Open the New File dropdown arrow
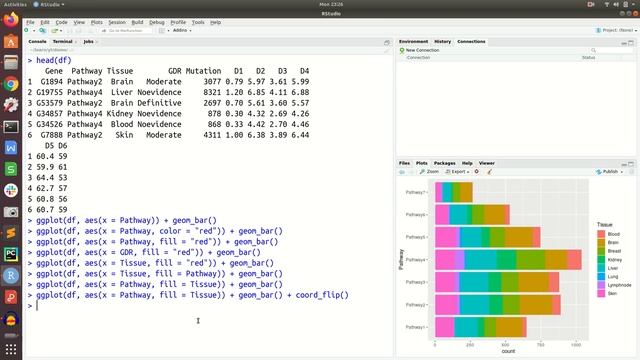 [x=34, y=31]
